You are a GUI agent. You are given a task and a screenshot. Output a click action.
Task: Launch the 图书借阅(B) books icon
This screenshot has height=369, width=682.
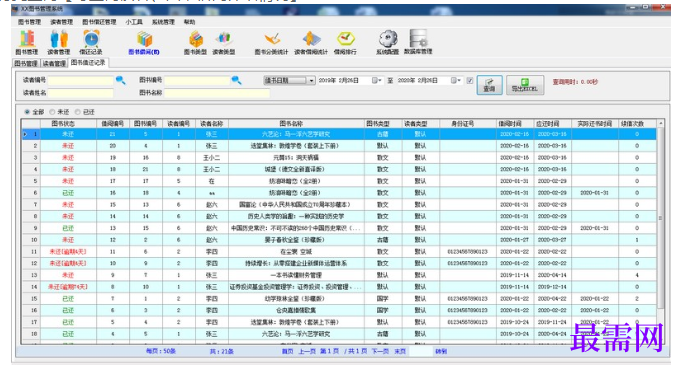pos(144,43)
